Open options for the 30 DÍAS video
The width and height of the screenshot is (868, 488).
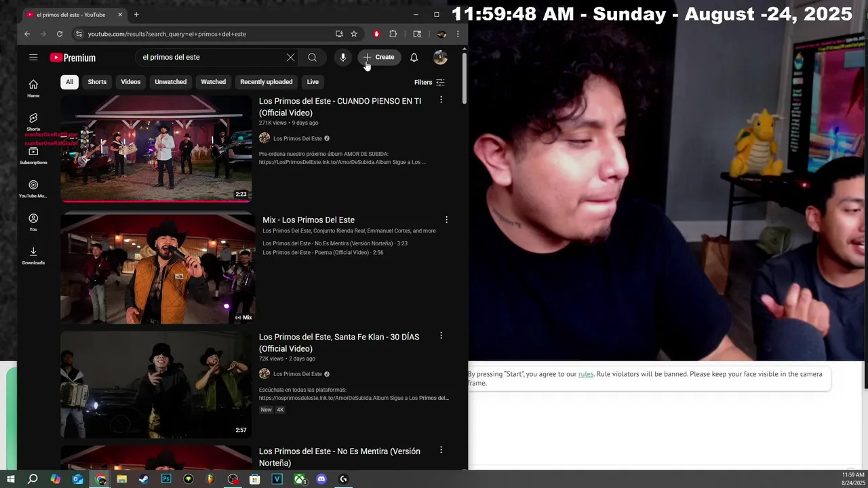[441, 335]
